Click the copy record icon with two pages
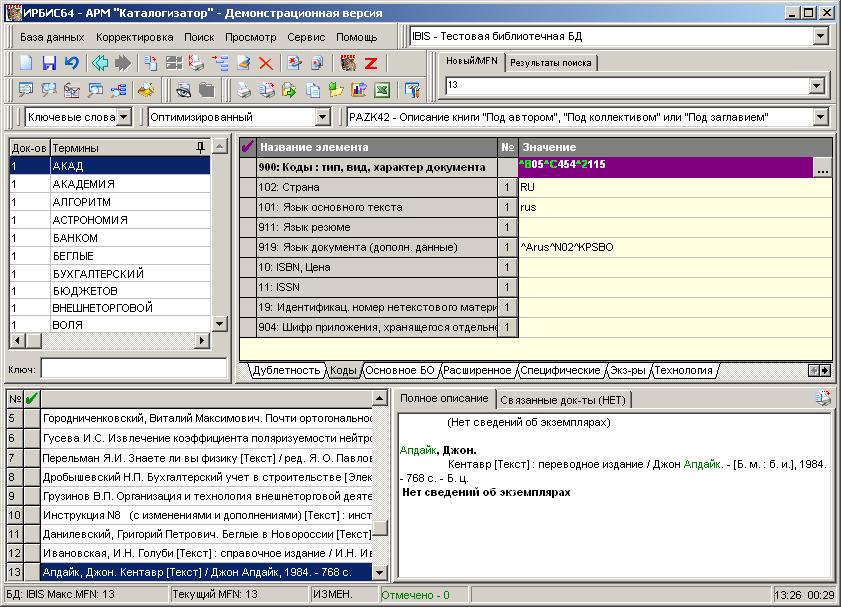 (151, 63)
